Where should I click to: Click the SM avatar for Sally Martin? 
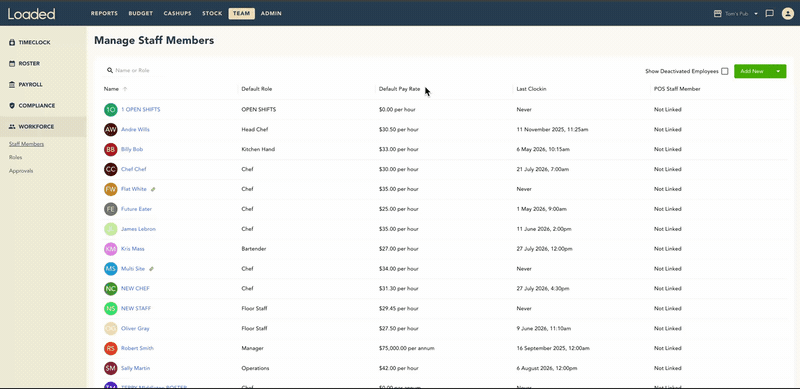point(111,369)
